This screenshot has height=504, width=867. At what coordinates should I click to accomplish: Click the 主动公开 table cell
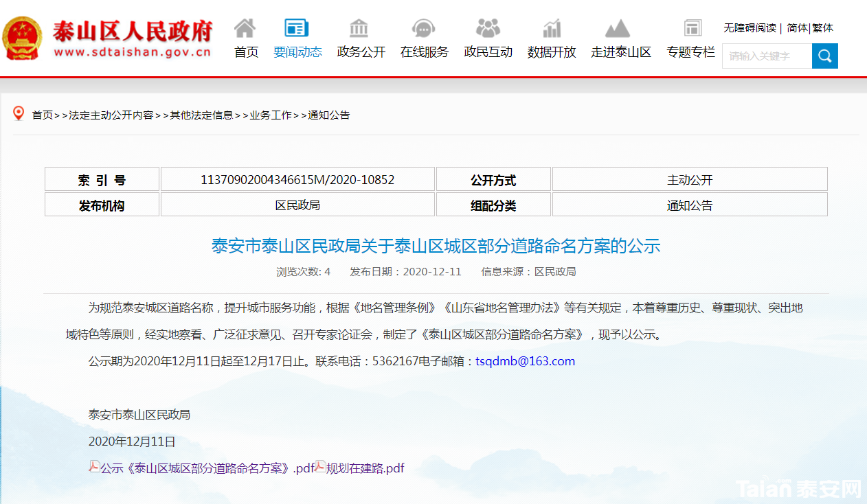(x=690, y=179)
